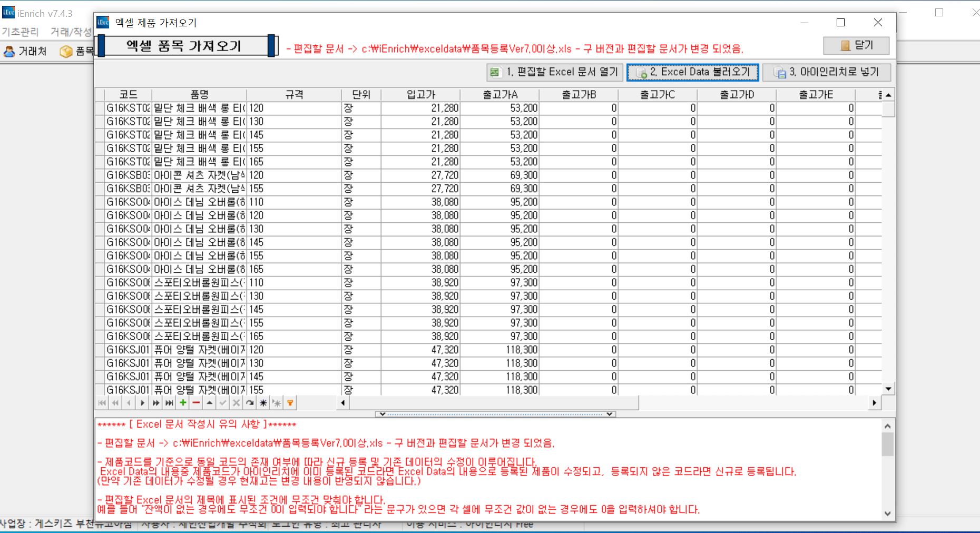
Task: Go to next record arrow
Action: click(142, 403)
